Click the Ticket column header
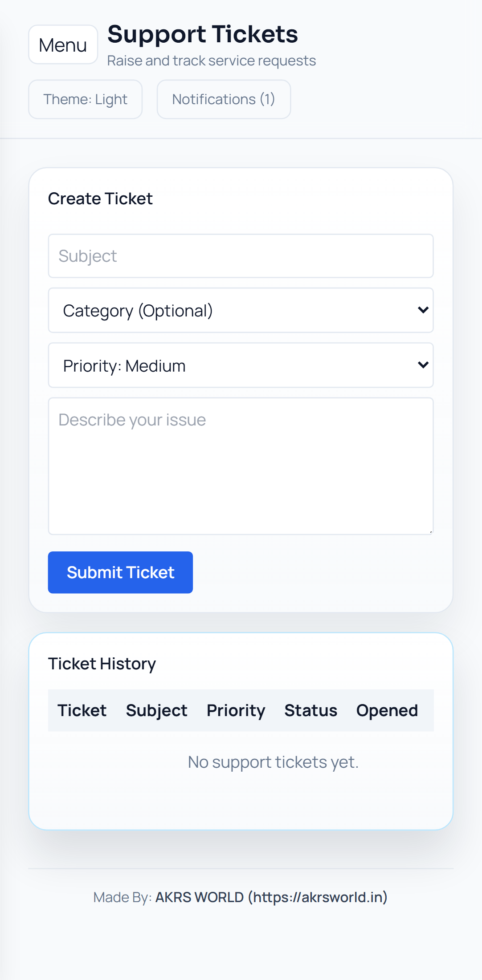 point(82,710)
